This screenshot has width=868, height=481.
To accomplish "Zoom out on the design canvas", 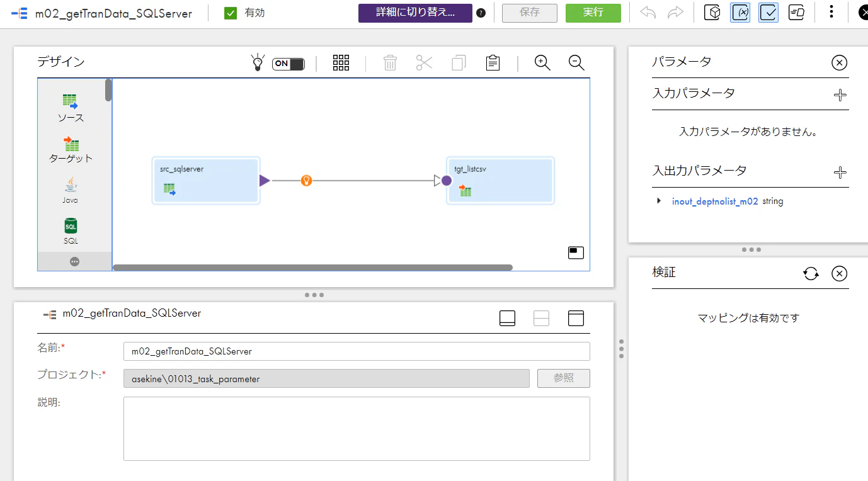I will click(576, 62).
